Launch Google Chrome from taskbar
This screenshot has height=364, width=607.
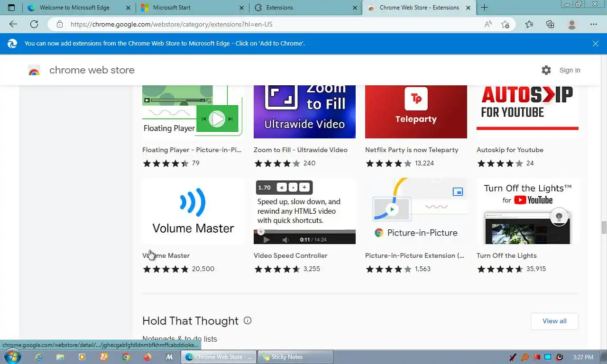pyautogui.click(x=125, y=357)
